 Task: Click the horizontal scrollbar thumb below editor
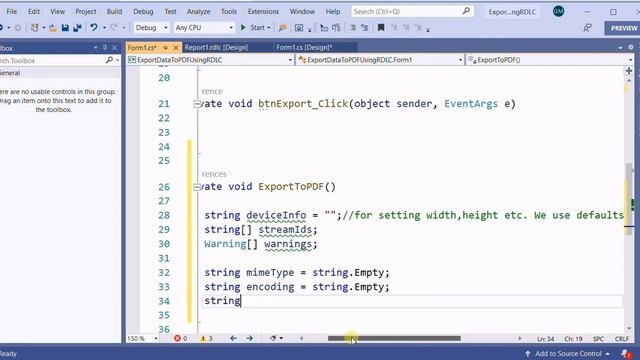(394, 338)
